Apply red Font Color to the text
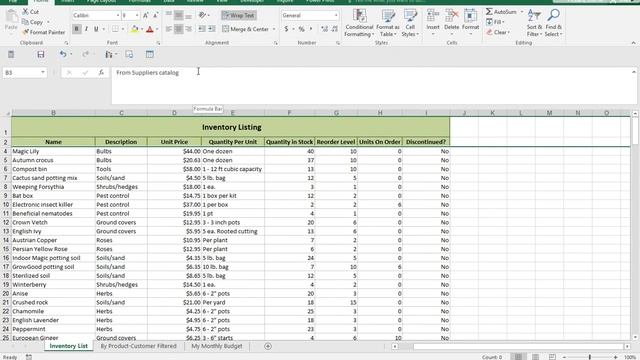The height and width of the screenshot is (360, 640). point(150,29)
